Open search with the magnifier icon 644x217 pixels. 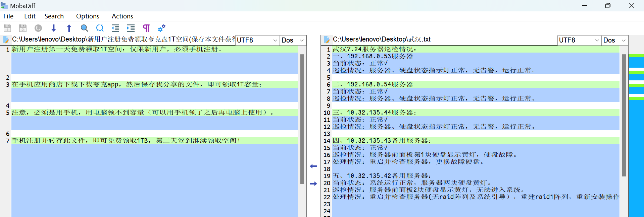[85, 28]
